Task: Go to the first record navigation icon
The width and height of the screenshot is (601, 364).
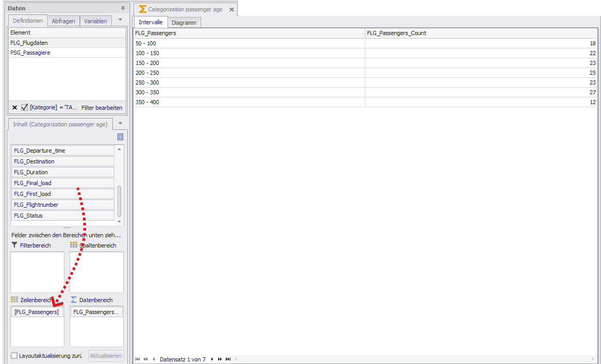Action: pos(137,358)
